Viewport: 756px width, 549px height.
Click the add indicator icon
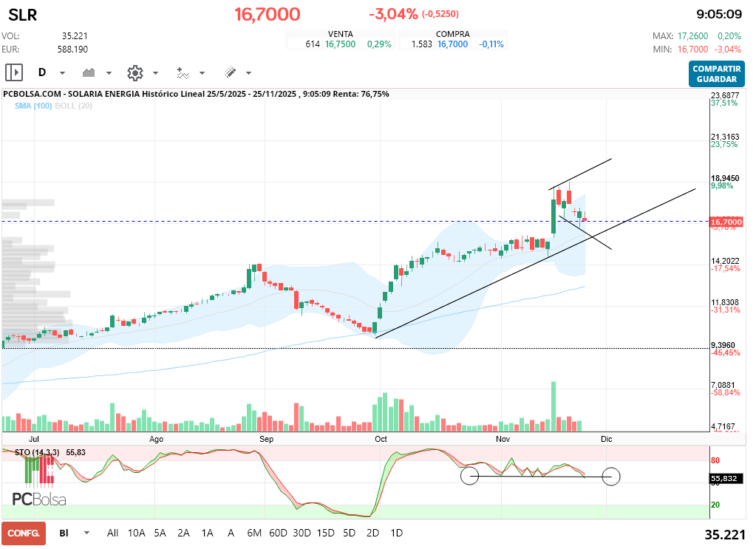(183, 72)
